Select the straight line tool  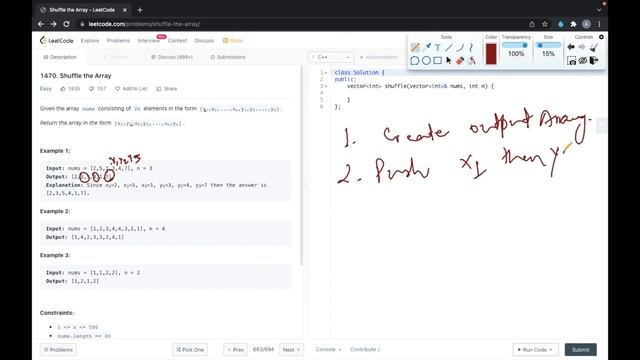coord(449,48)
